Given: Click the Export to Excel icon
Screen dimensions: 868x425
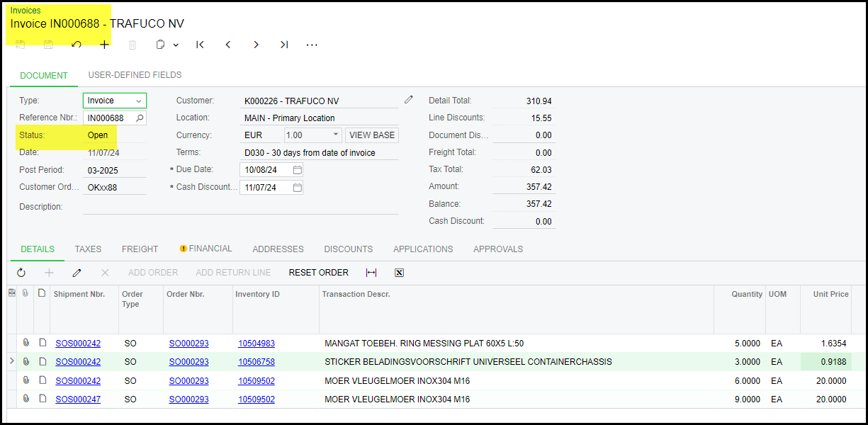Looking at the screenshot, I should click(x=399, y=273).
